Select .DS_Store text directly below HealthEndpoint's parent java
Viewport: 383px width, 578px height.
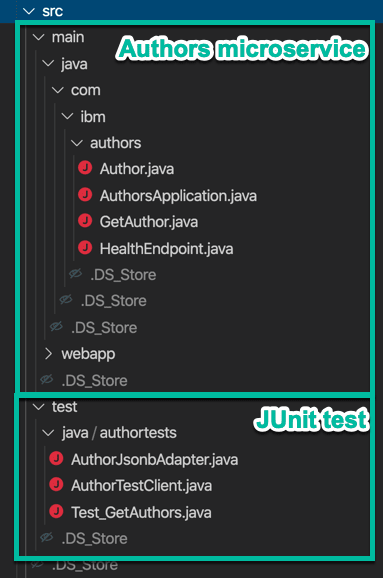(104, 328)
